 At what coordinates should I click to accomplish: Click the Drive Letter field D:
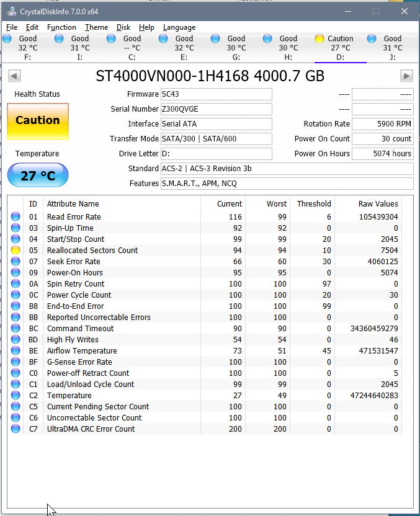pyautogui.click(x=217, y=154)
